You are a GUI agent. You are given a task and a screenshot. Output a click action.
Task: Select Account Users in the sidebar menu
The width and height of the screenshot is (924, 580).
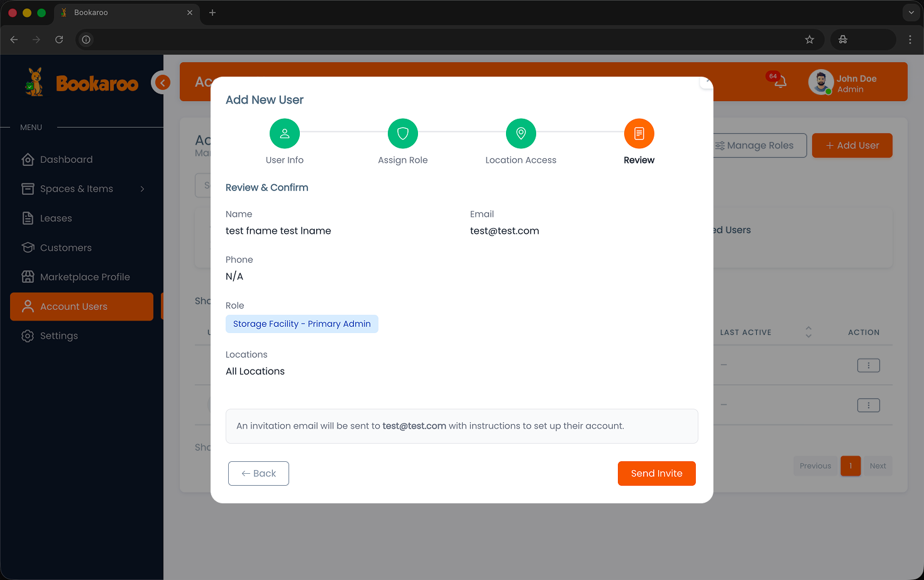point(72,307)
